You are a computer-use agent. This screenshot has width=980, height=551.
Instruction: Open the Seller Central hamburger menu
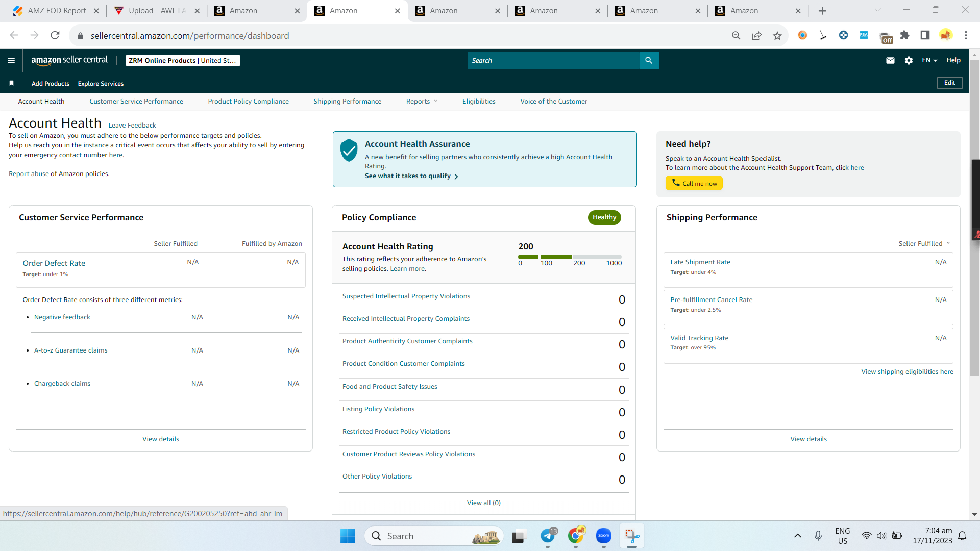click(11, 60)
